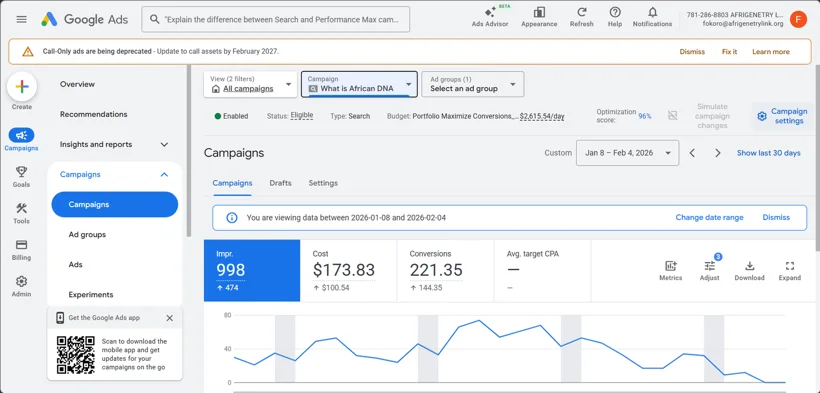The width and height of the screenshot is (820, 393).
Task: Open the Adjust chart options icon
Action: (x=710, y=271)
